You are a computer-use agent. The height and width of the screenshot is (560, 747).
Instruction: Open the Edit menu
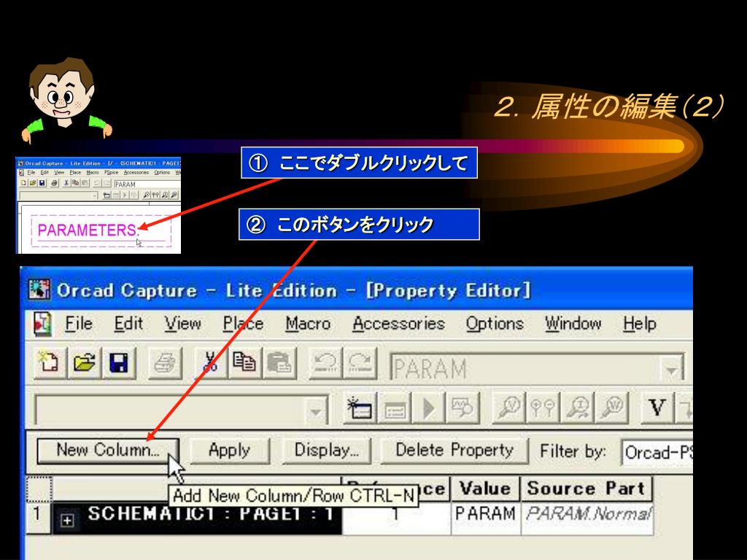128,324
